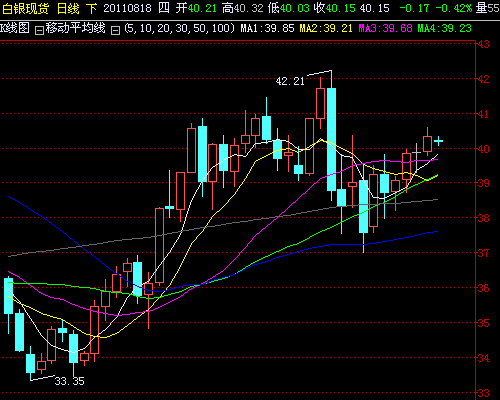Click the 白银现货 instrument title

[26, 8]
